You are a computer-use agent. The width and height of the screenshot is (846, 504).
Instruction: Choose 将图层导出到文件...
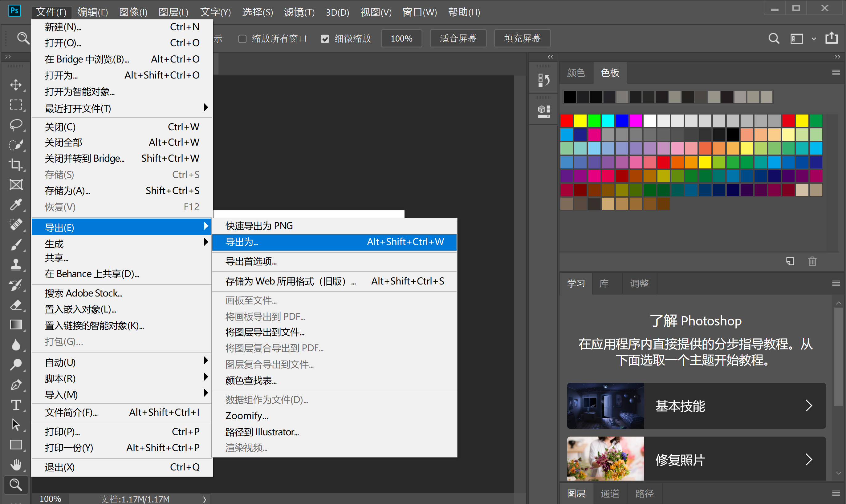(334, 332)
